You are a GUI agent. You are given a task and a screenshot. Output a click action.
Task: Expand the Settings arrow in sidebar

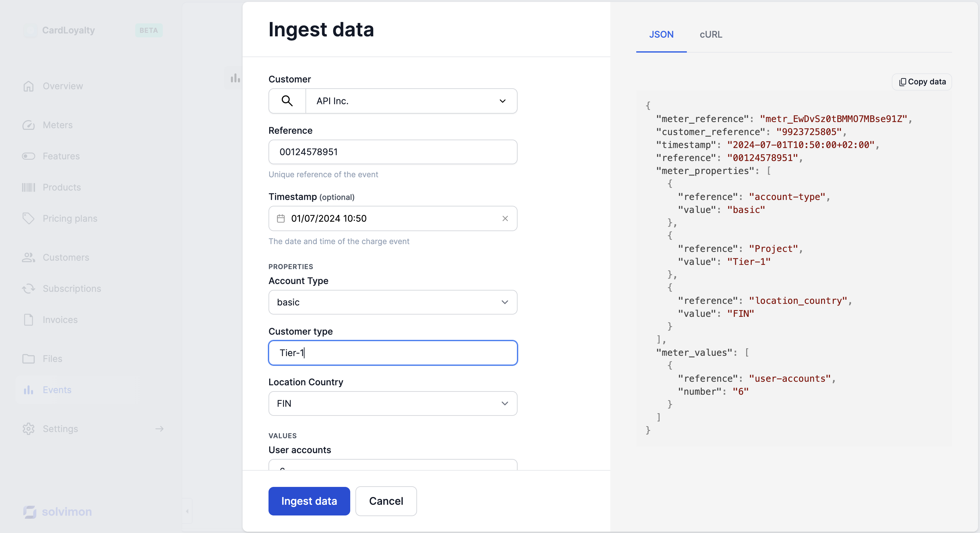[x=160, y=429]
